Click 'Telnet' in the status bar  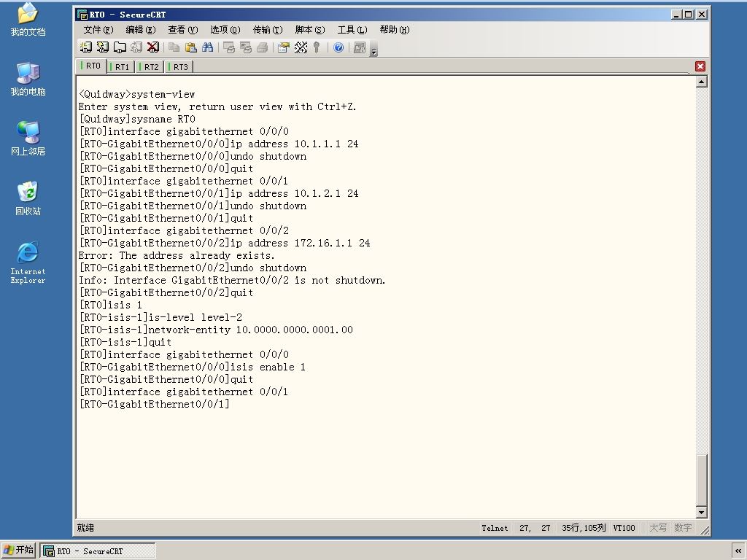[495, 528]
